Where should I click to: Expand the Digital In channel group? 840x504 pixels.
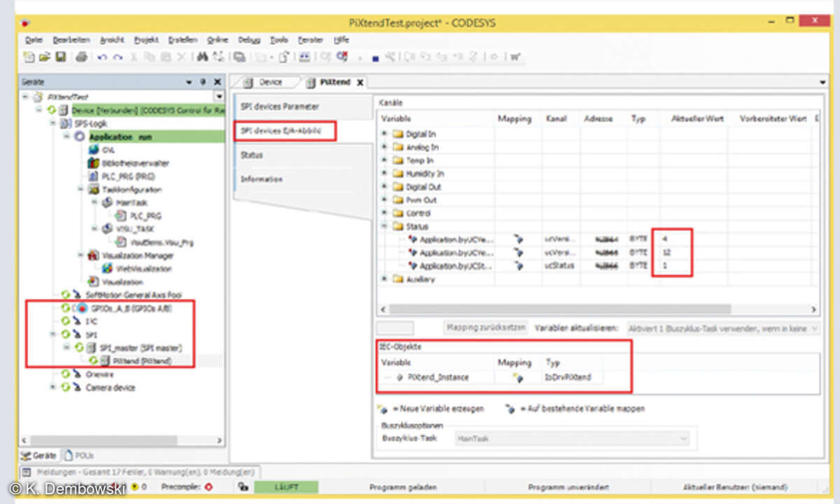tap(384, 134)
